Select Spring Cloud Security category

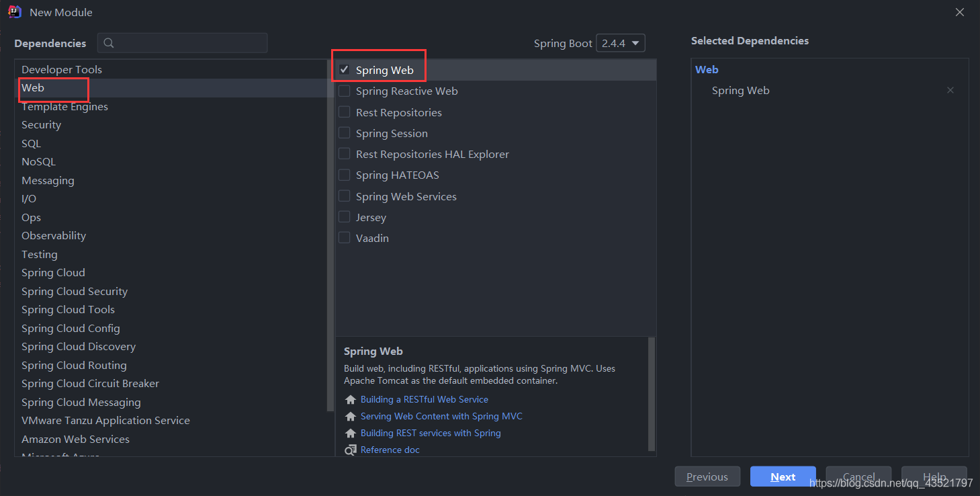[x=171, y=292]
